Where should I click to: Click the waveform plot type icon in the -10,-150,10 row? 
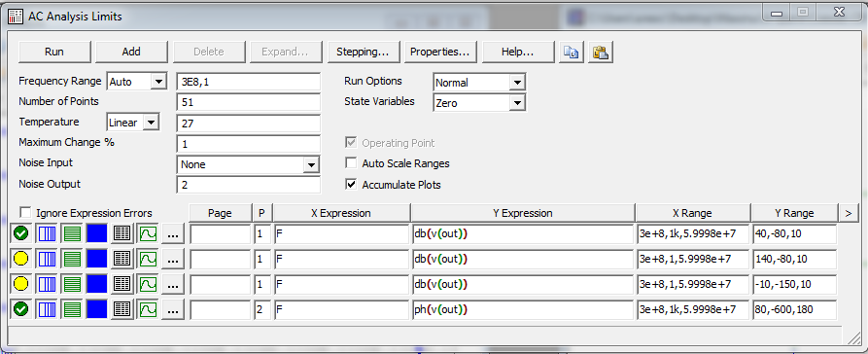coord(147,284)
